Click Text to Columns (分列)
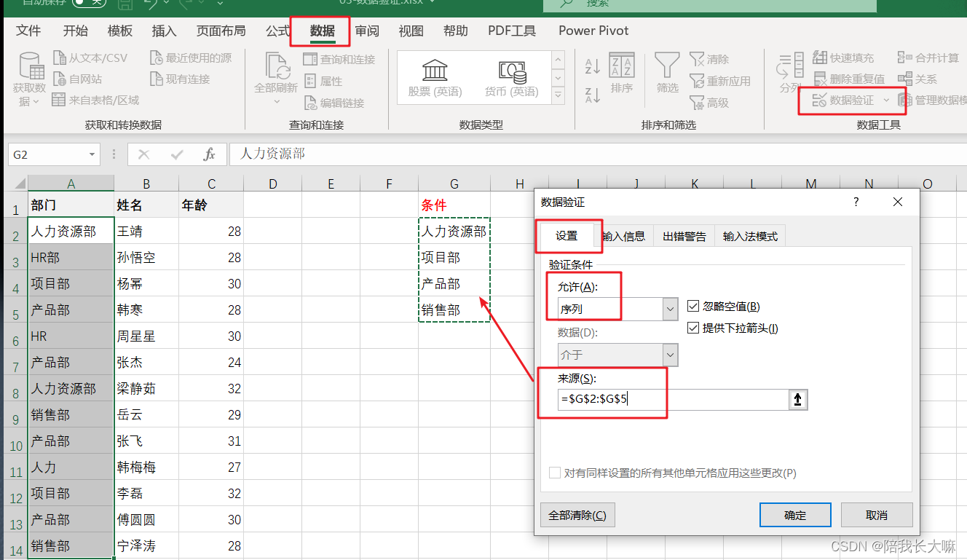This screenshot has width=967, height=560. point(789,74)
